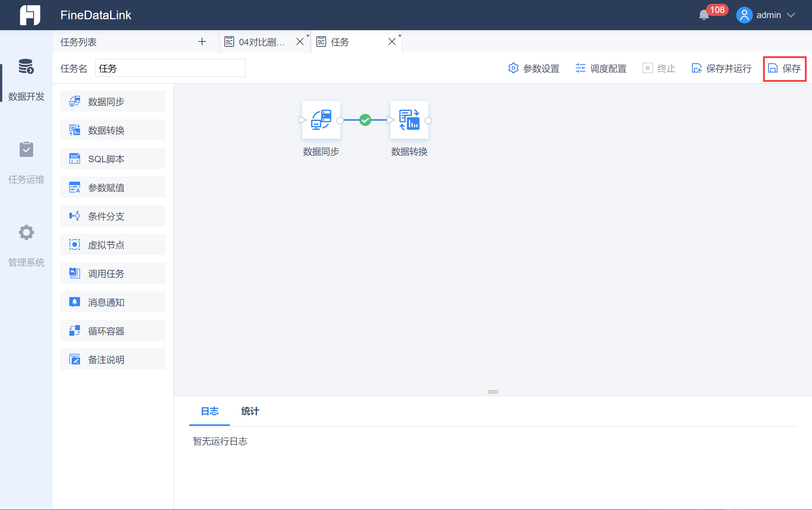Select 循环容器 node from palette
Screen dimensions: 812x510
coord(113,331)
